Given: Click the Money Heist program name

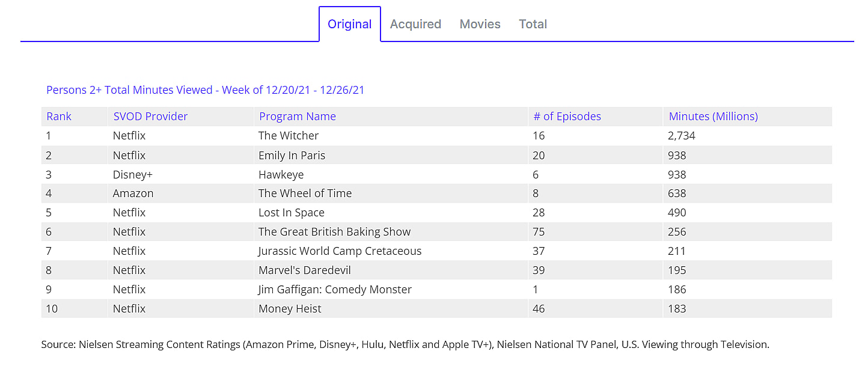Looking at the screenshot, I should [x=290, y=309].
